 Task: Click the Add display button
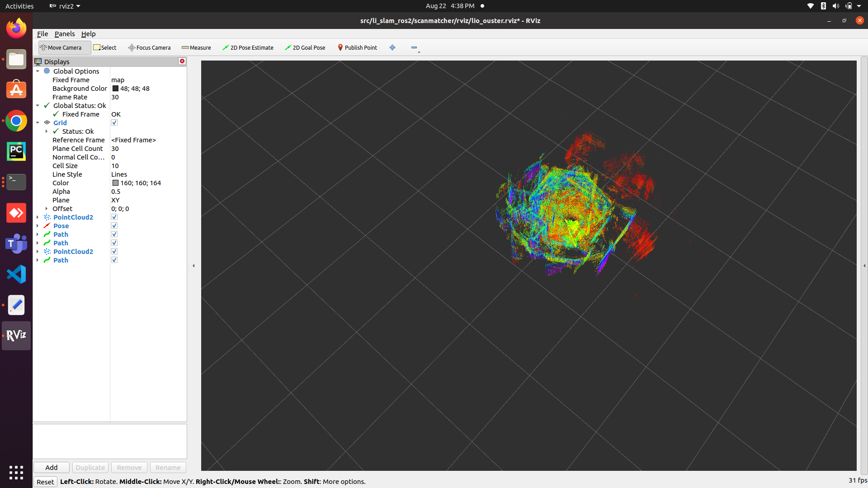coord(51,467)
